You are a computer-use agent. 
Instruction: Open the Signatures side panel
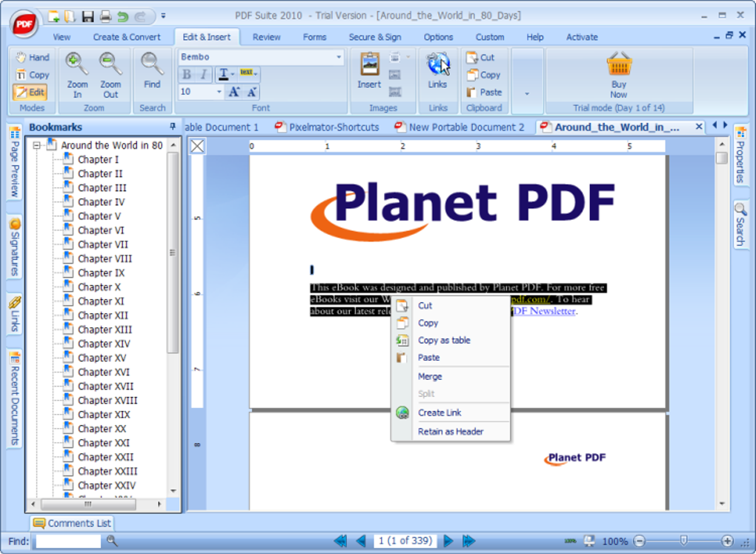pyautogui.click(x=15, y=247)
